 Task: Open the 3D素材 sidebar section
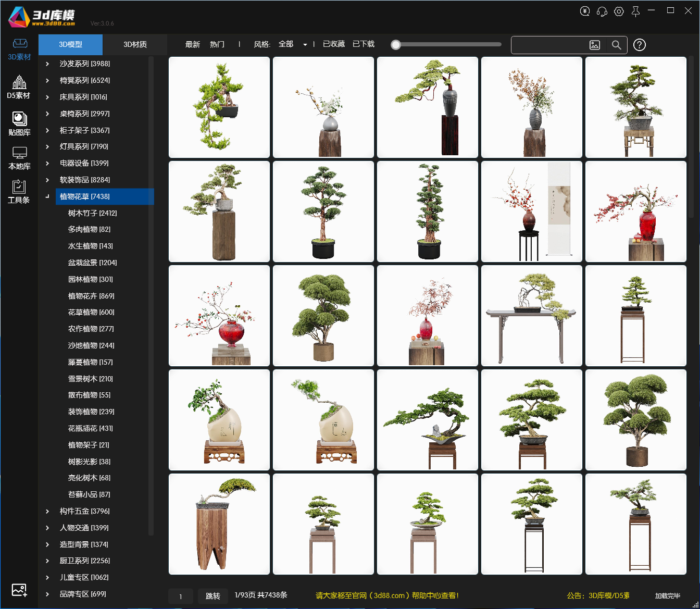click(19, 49)
